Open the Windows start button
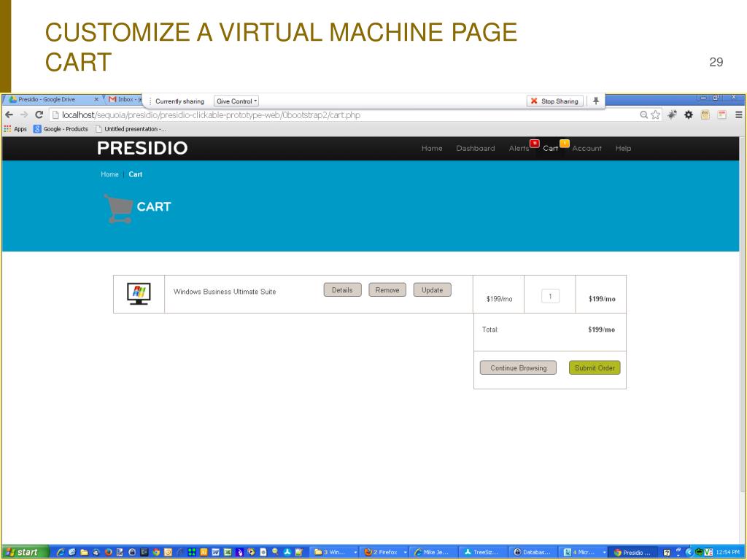Image resolution: width=747 pixels, height=560 pixels. point(25,552)
